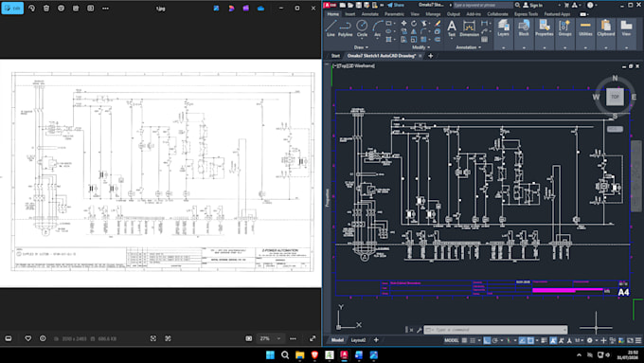Image resolution: width=644 pixels, height=363 pixels.
Task: Click the customization menu icon in status bar
Action: (x=638, y=340)
